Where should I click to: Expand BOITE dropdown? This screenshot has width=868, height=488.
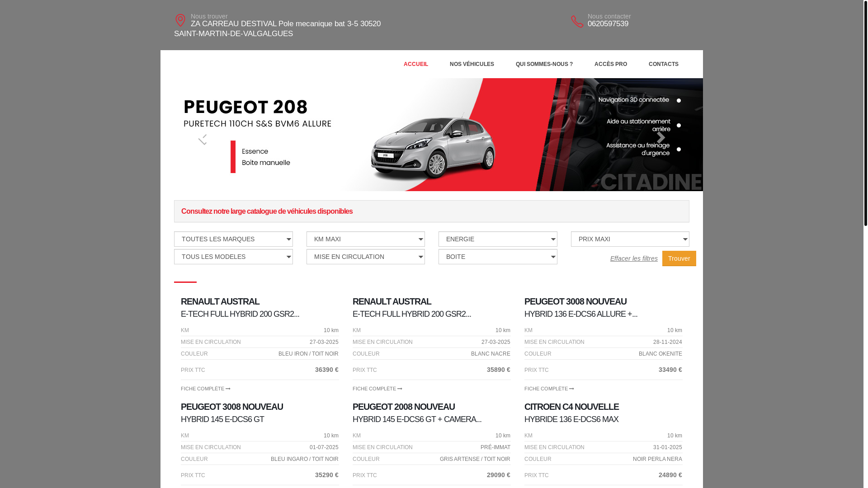(x=498, y=257)
